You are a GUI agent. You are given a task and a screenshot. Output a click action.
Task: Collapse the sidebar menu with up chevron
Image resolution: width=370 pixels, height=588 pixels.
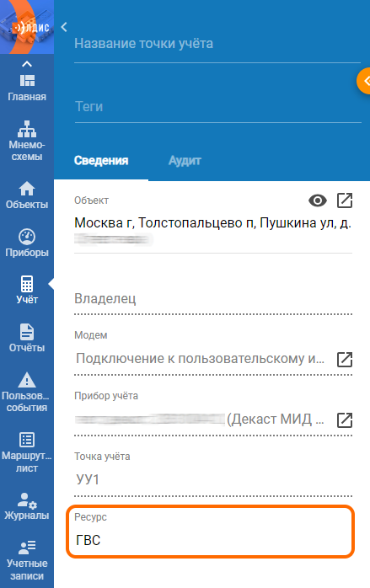tap(27, 64)
